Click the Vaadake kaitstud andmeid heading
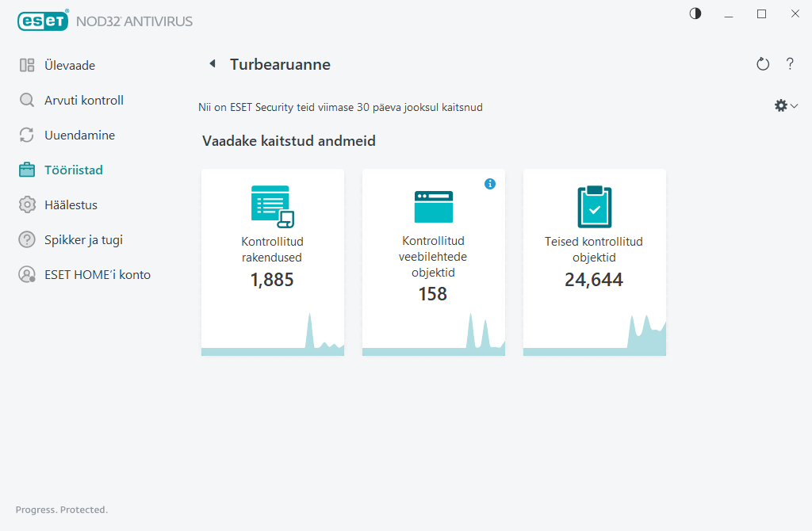The image size is (812, 531). click(x=289, y=141)
